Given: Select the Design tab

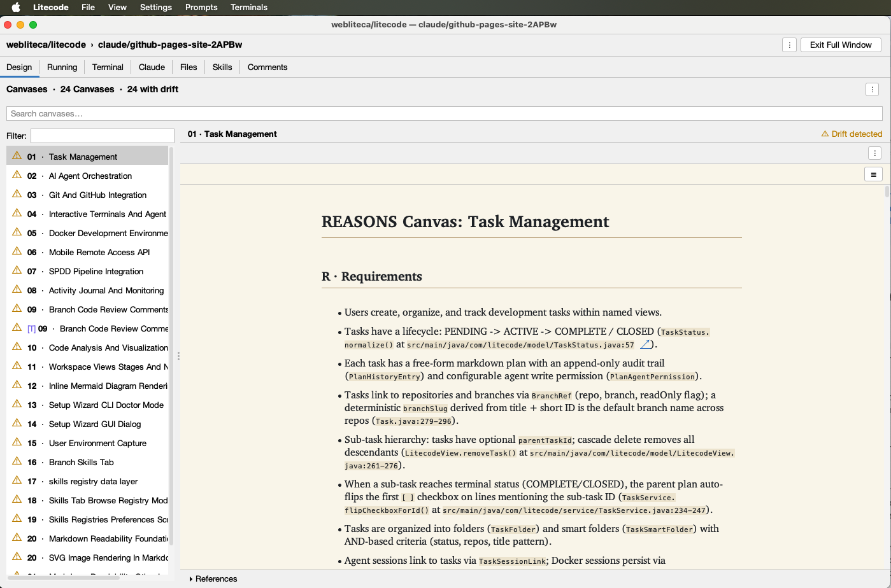Looking at the screenshot, I should pos(19,67).
